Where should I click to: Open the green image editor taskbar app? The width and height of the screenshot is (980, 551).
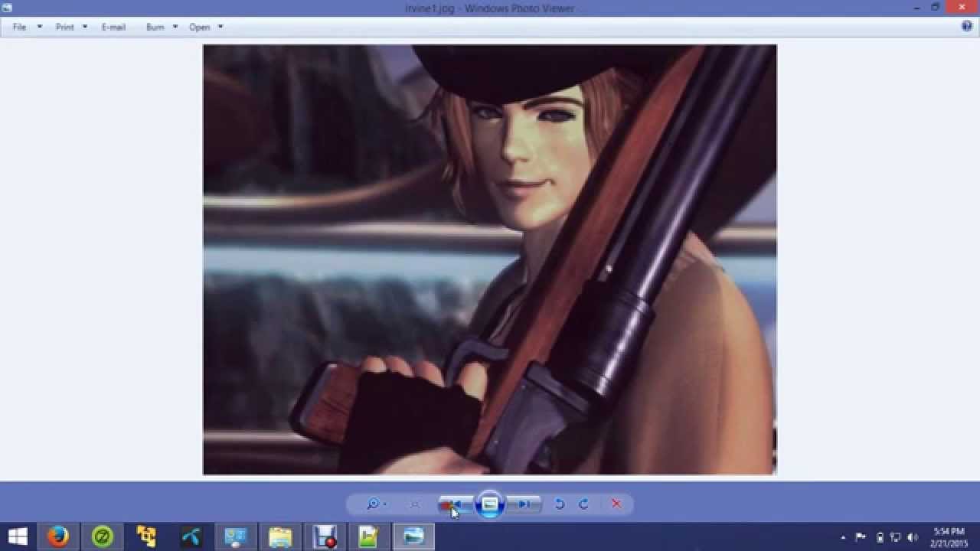pyautogui.click(x=369, y=536)
